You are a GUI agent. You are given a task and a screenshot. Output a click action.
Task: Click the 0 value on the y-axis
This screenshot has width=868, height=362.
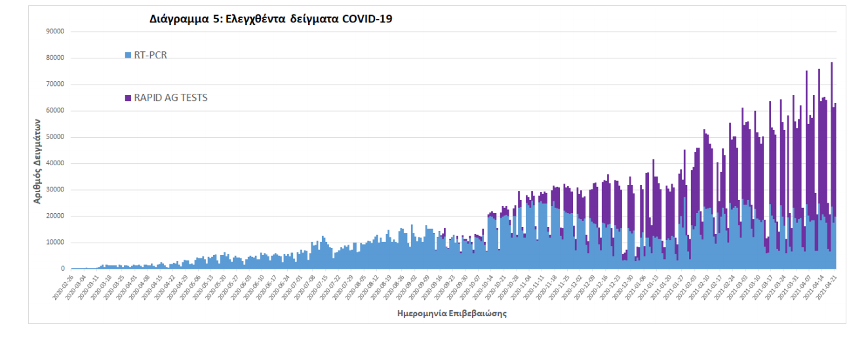tap(62, 269)
